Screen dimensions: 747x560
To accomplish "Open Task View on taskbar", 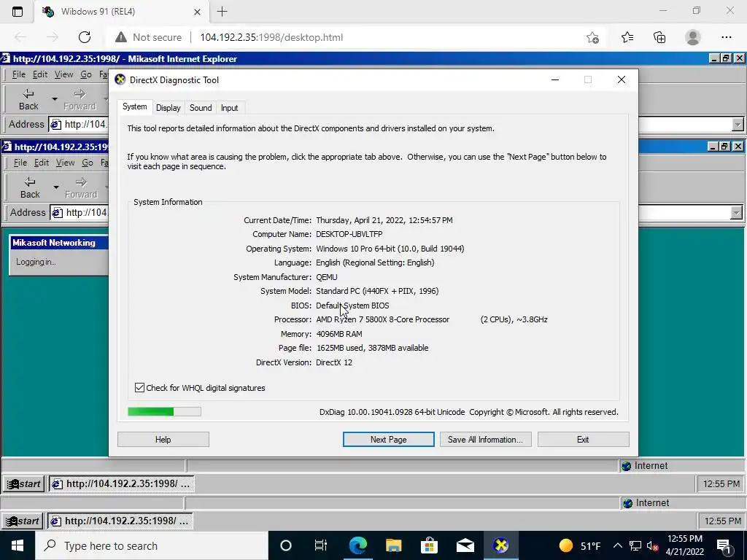I will 321,545.
